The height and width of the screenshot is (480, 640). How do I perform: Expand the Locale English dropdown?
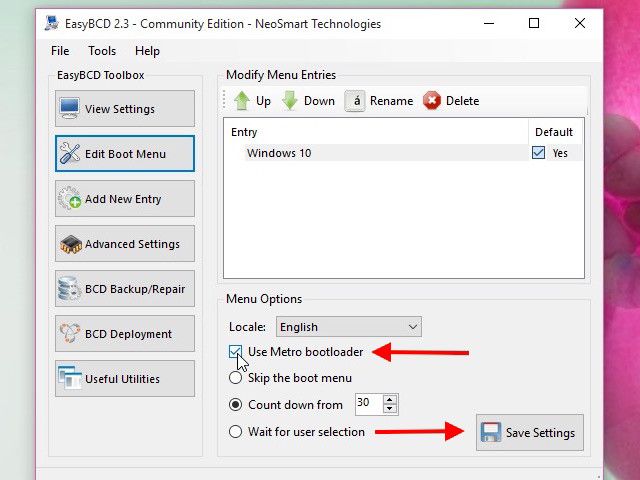click(349, 327)
